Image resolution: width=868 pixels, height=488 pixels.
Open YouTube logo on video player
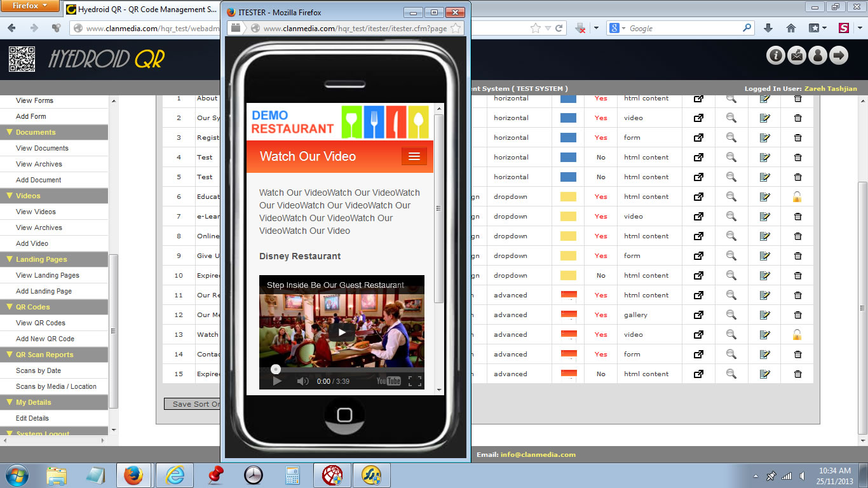coord(388,381)
